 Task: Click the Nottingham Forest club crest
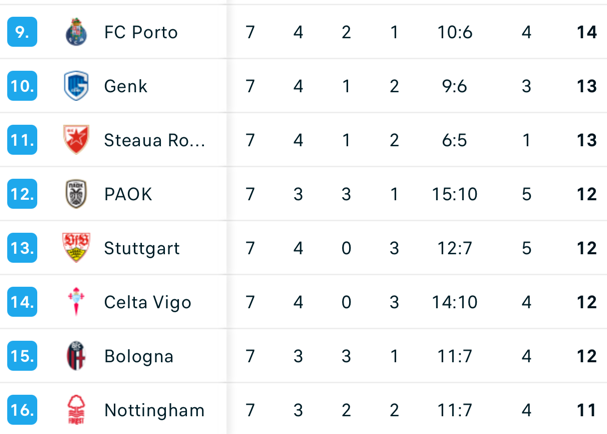(76, 410)
